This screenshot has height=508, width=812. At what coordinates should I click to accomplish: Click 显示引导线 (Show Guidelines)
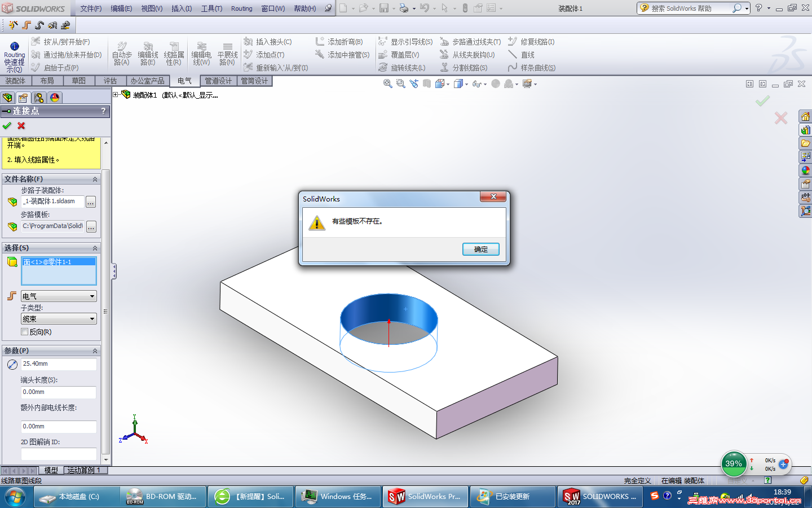(405, 42)
